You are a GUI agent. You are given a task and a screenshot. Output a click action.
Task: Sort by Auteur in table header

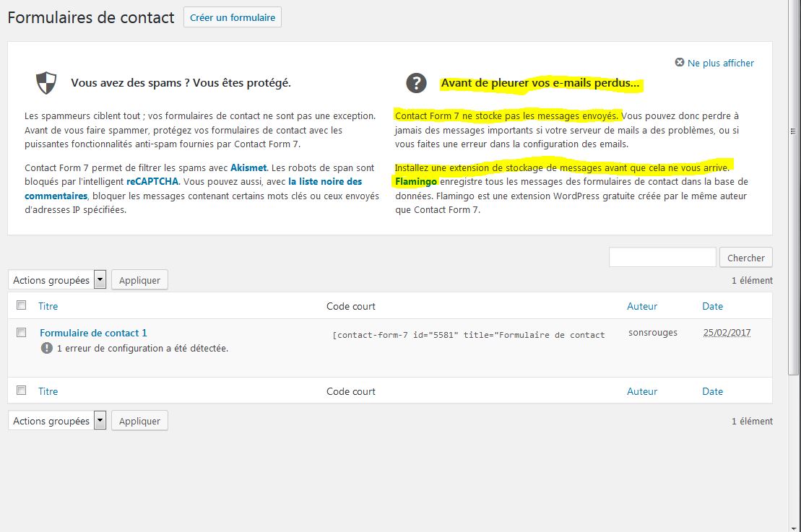(x=642, y=306)
